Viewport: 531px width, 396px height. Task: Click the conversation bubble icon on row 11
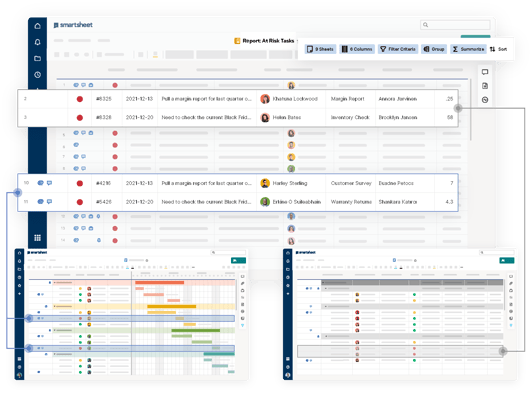point(49,202)
